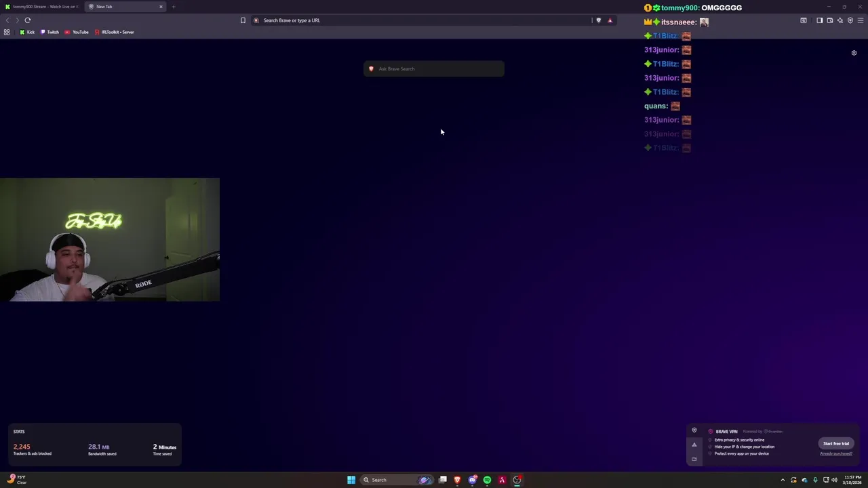
Task: Open the IRLToolkit Server bookmark
Action: pos(115,32)
